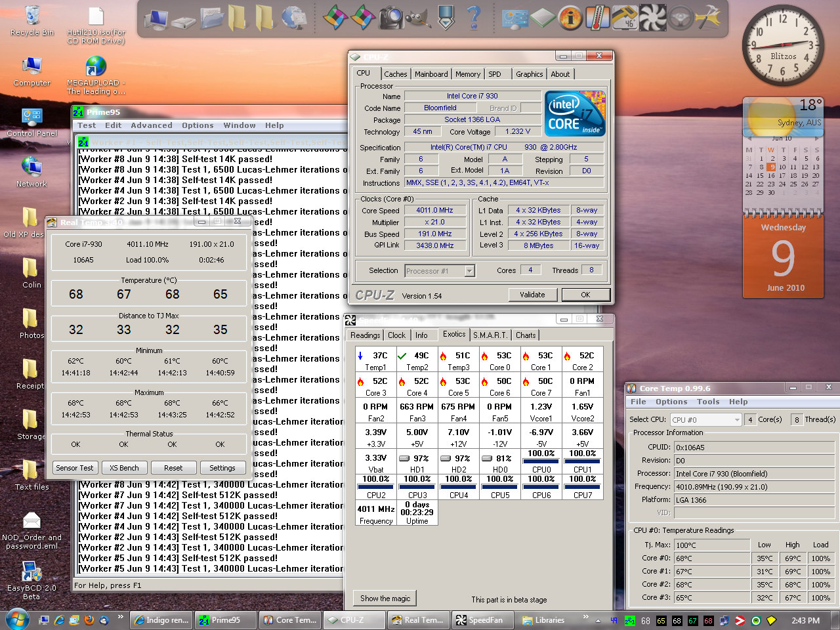Open the Graphics tab in CPU-Z
Screen dimensions: 840x630
[529, 74]
